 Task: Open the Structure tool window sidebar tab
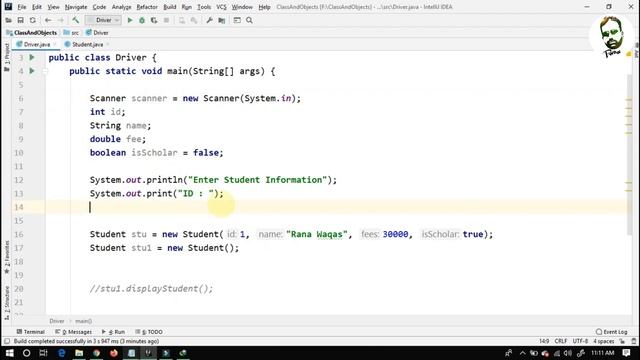[x=7, y=303]
